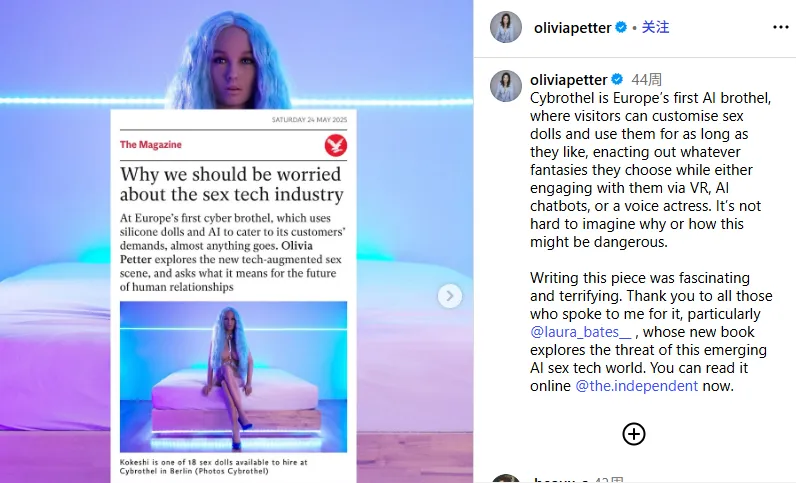Click the verified badge in post header
Screen dimensions: 796x483
621,27
